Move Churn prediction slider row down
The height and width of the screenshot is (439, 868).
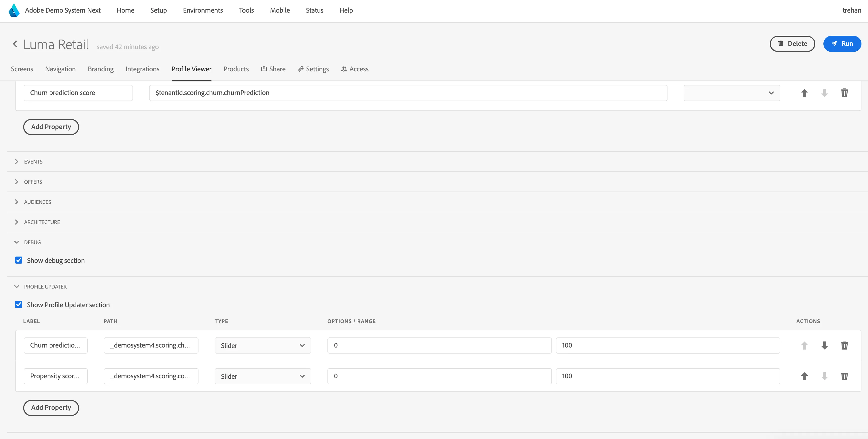[x=824, y=345]
